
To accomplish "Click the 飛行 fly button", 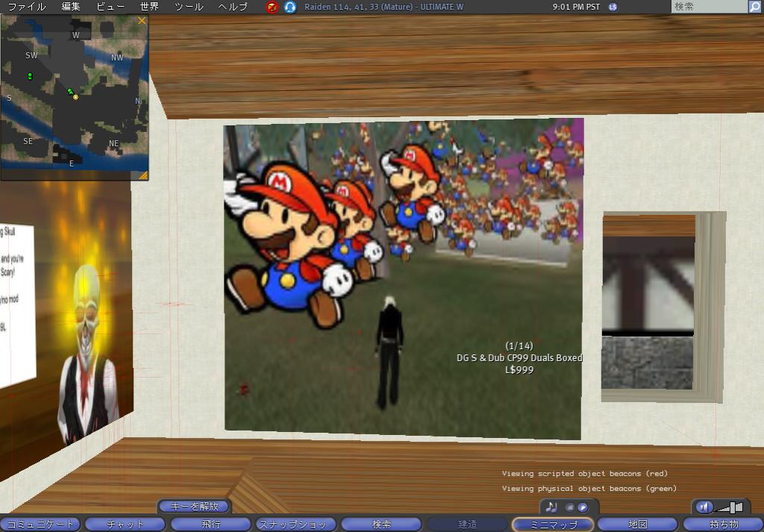I will click(x=210, y=525).
